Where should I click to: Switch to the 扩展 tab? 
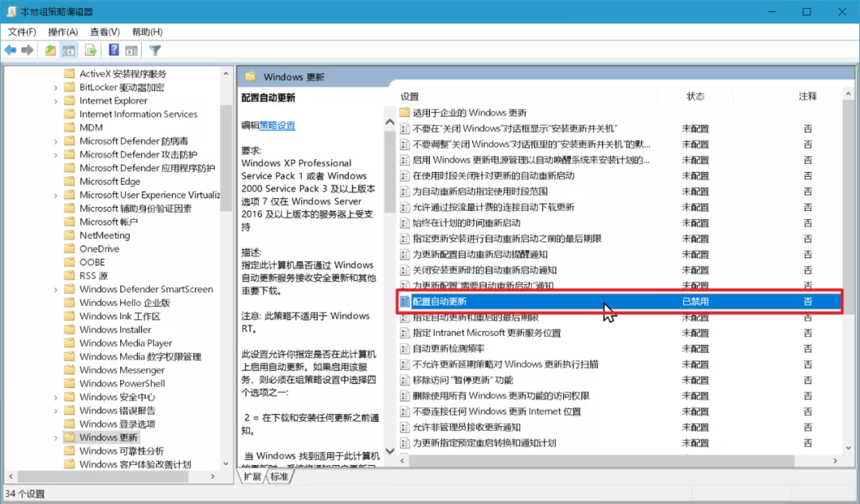(x=252, y=477)
